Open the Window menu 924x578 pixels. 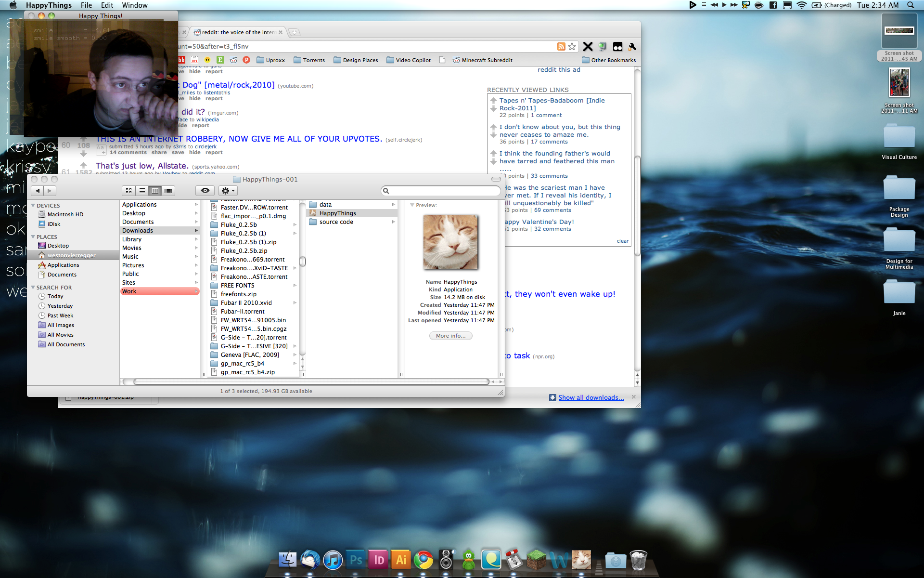(x=134, y=5)
